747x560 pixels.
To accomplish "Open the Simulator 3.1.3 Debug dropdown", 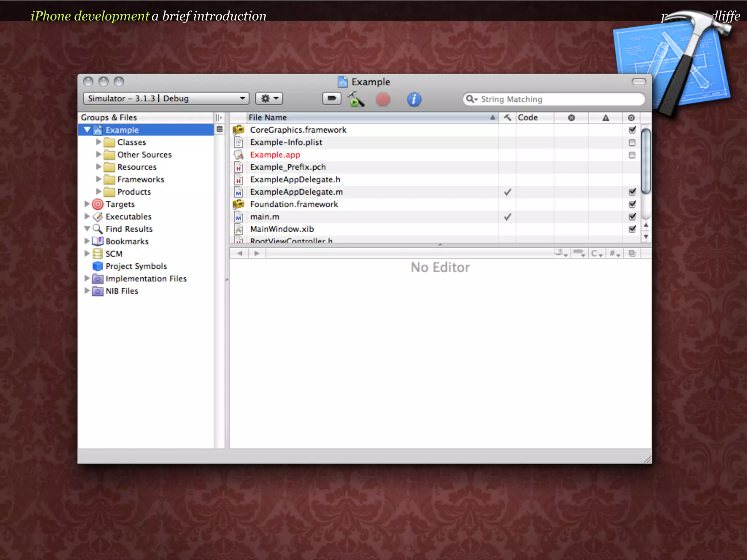I will [x=166, y=98].
